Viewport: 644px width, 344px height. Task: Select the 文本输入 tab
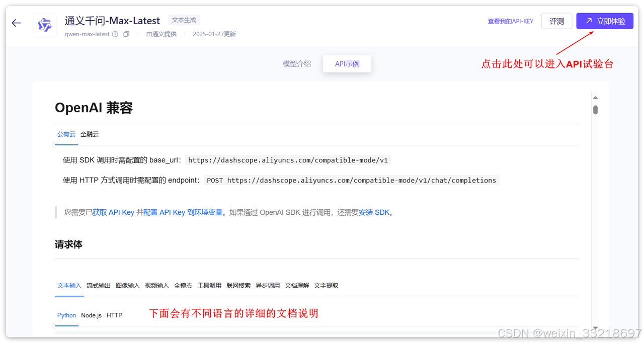pyautogui.click(x=69, y=286)
